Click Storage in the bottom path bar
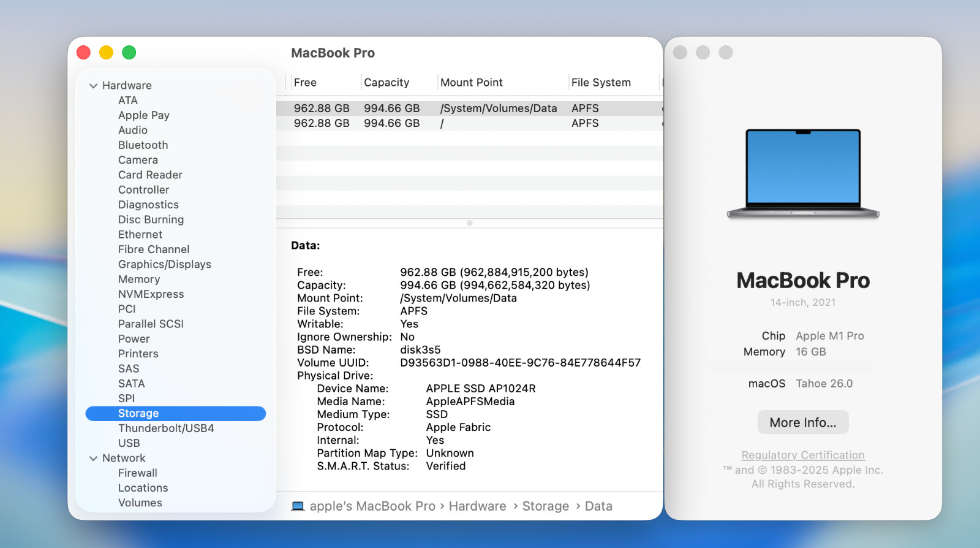This screenshot has width=980, height=548. [x=546, y=506]
